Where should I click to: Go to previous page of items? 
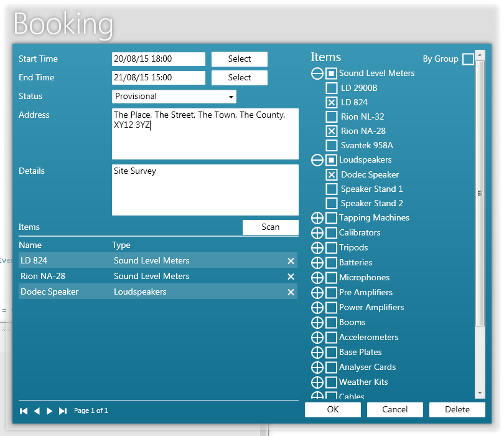(37, 411)
